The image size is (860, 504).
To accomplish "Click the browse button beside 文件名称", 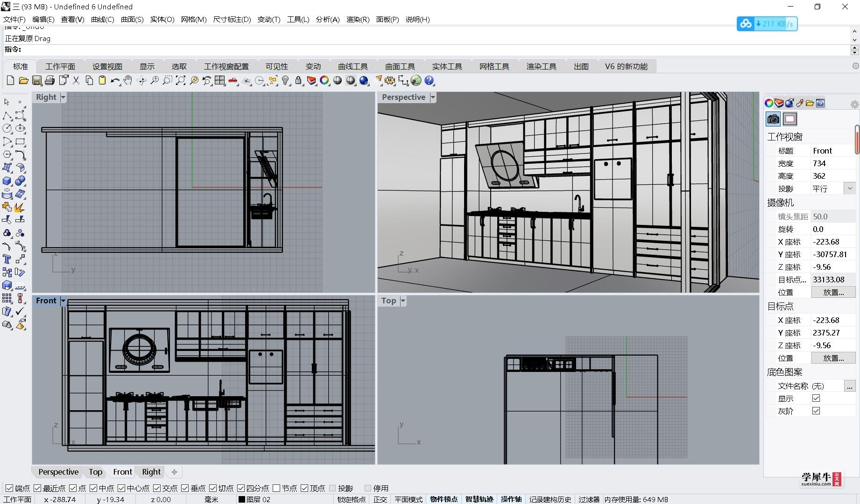I will pyautogui.click(x=850, y=386).
